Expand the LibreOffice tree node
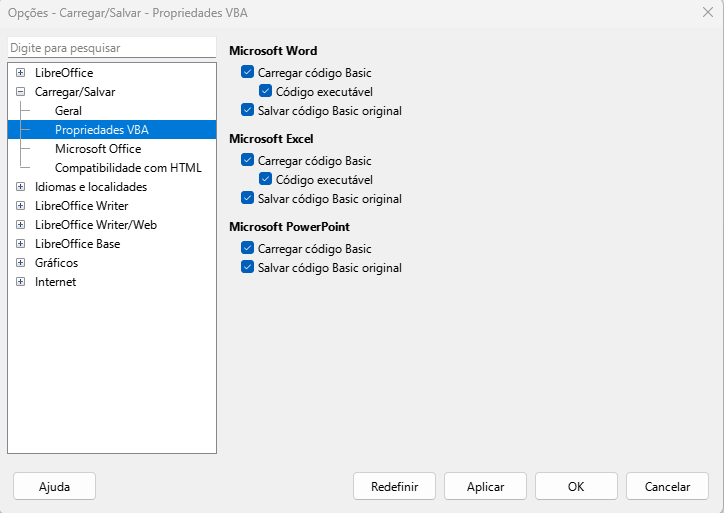Viewport: 724px width, 513px height. [x=20, y=72]
